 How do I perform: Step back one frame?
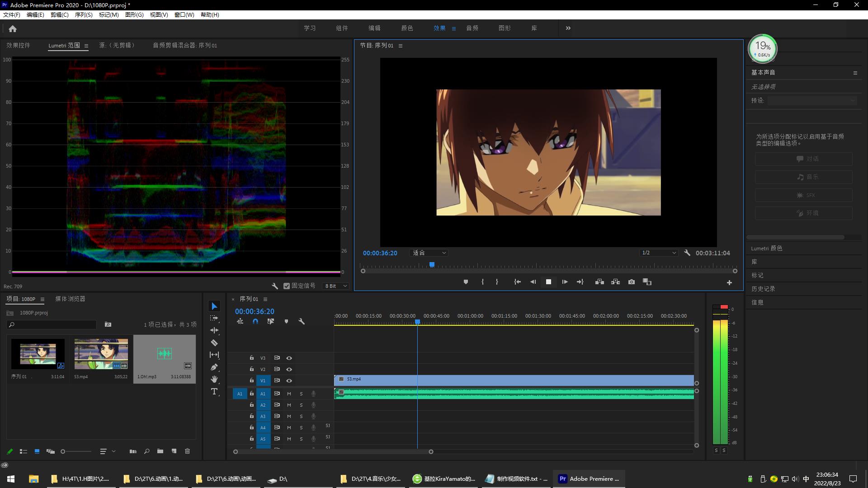[533, 282]
